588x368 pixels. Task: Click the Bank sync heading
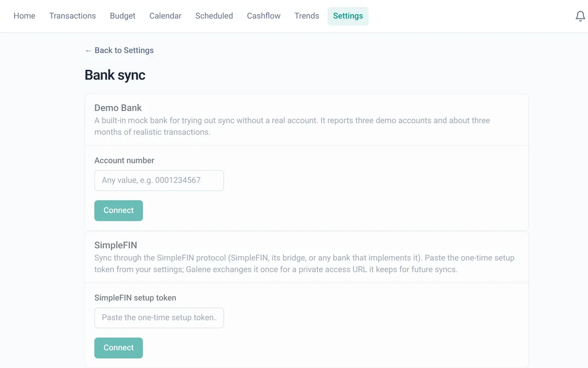(115, 75)
